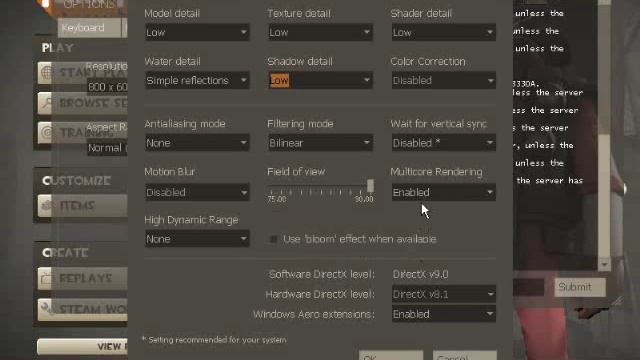Image resolution: width=640 pixels, height=360 pixels.
Task: Switch to the Keyboard tab
Action: (89, 28)
